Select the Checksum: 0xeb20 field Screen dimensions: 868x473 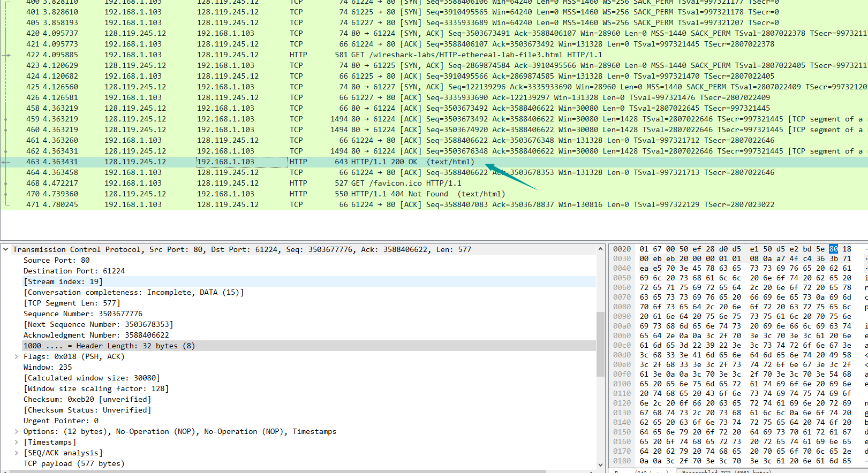[87, 399]
